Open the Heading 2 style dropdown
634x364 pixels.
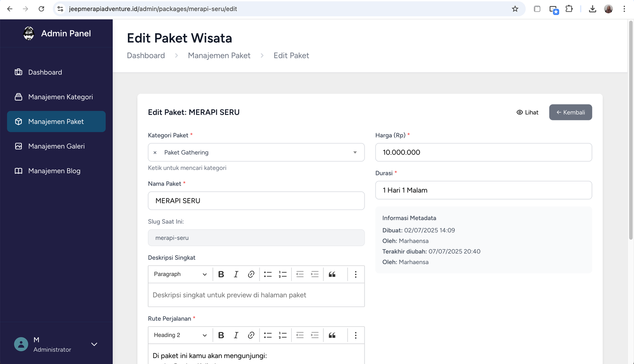coord(180,335)
